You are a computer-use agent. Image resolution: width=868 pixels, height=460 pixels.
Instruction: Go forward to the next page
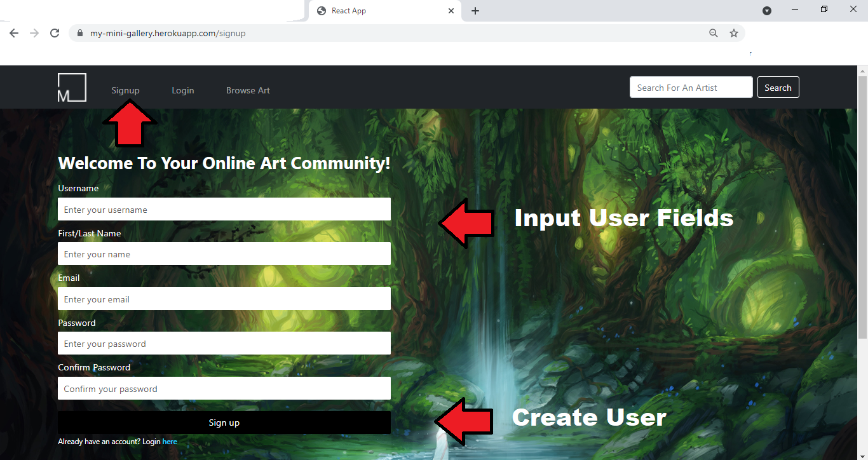click(x=34, y=33)
